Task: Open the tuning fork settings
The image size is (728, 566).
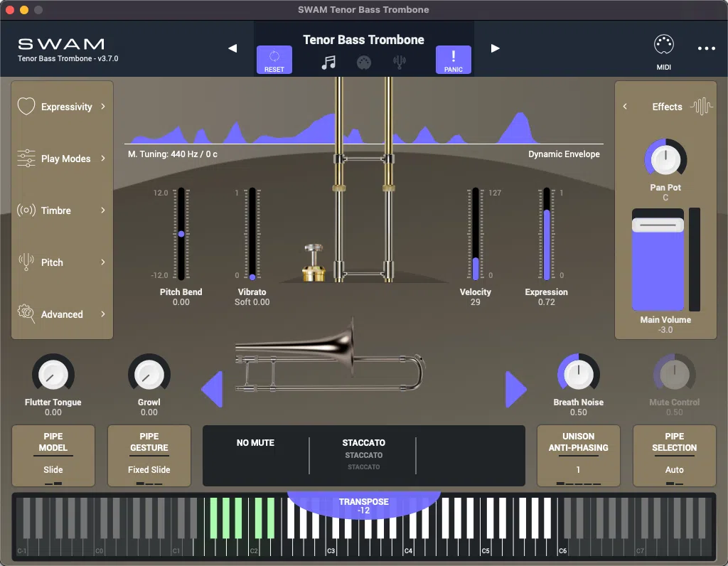Action: [x=399, y=63]
